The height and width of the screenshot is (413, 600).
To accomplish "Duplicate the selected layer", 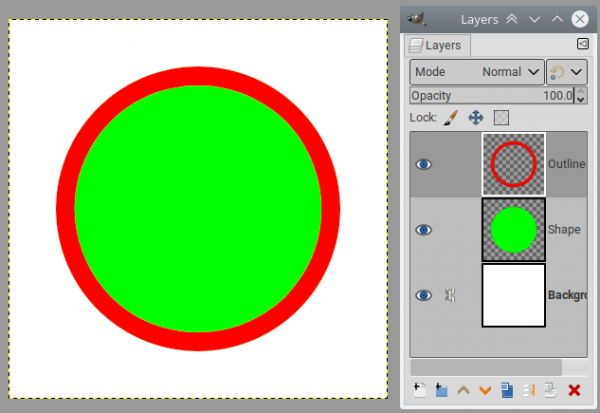I will point(507,390).
